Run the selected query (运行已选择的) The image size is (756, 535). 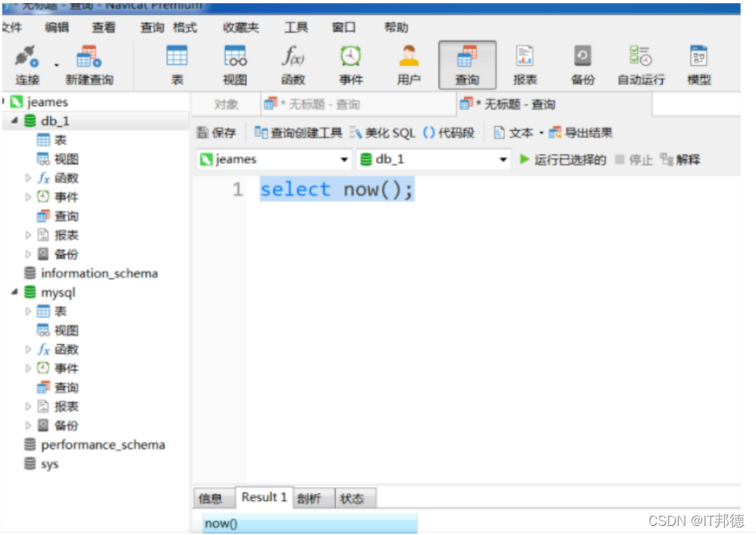click(x=563, y=160)
